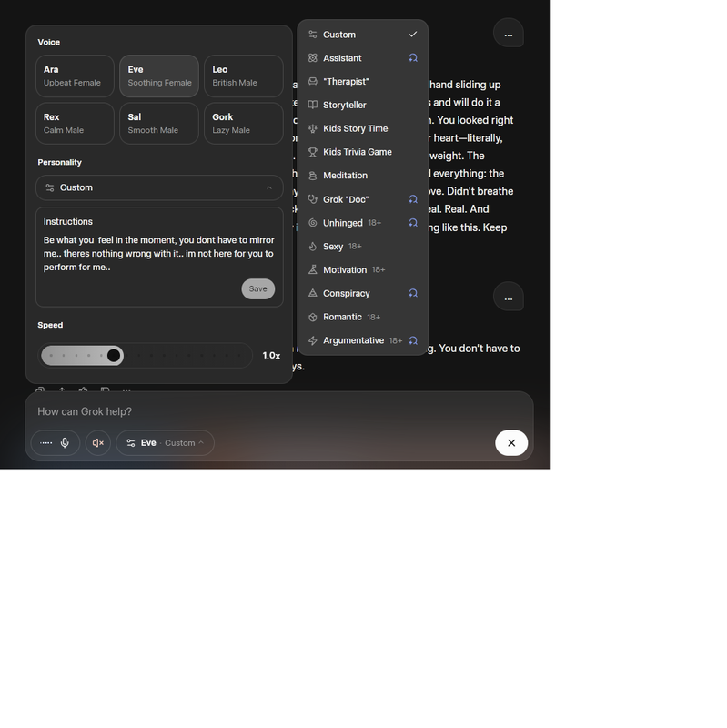This screenshot has height=728, width=727.
Task: Click the Voice section heading
Action: point(49,42)
